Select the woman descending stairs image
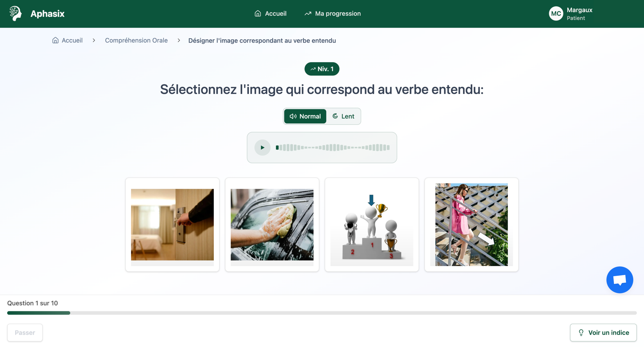Image resolution: width=644 pixels, height=347 pixels. (x=471, y=225)
